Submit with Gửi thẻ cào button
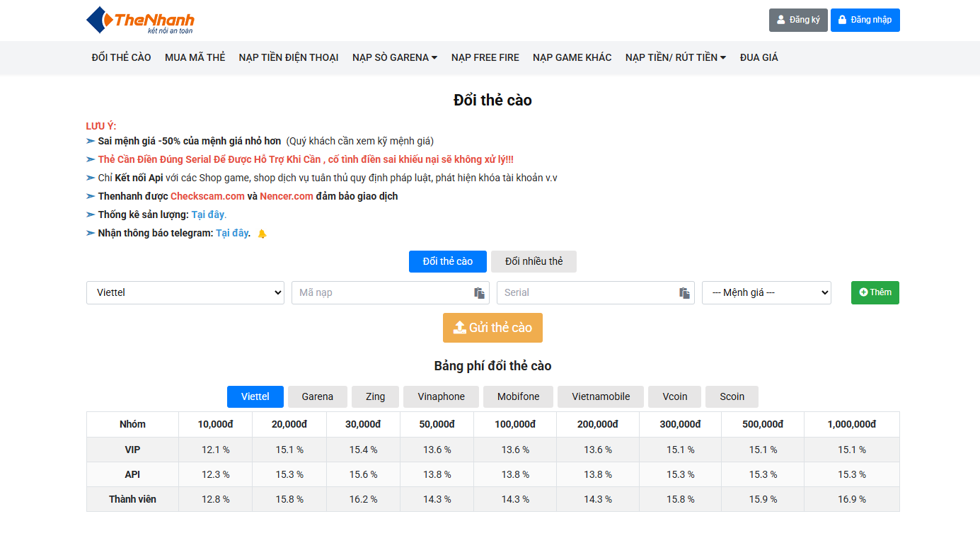Image resolution: width=980 pixels, height=560 pixels. tap(492, 328)
